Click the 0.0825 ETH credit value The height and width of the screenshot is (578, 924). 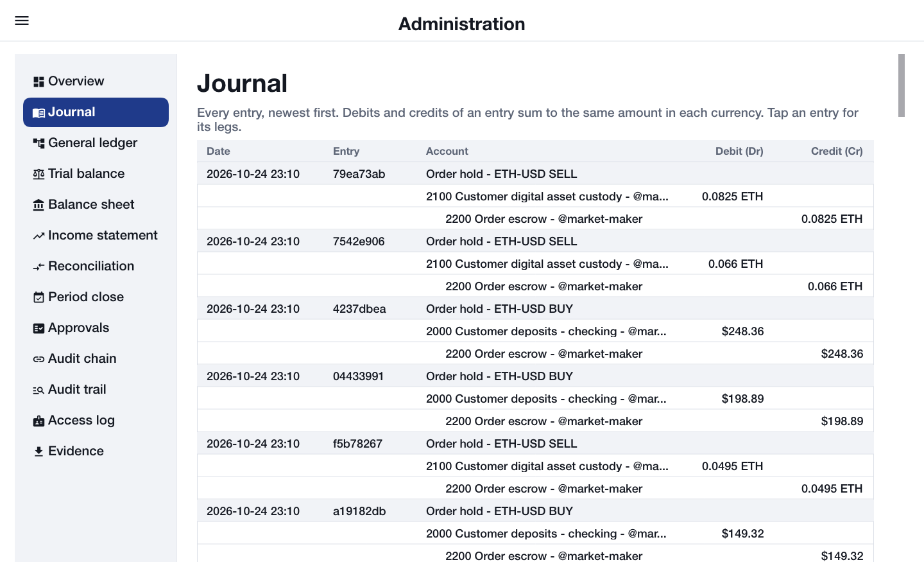(832, 219)
